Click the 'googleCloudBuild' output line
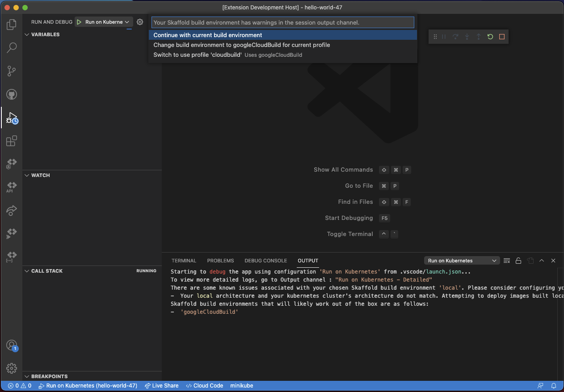This screenshot has width=564, height=392. pyautogui.click(x=209, y=312)
